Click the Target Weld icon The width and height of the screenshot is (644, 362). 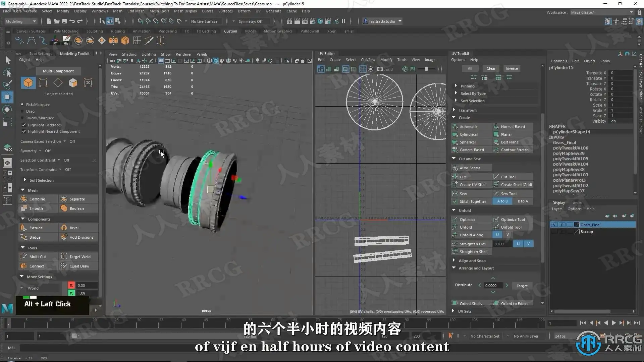click(x=64, y=256)
